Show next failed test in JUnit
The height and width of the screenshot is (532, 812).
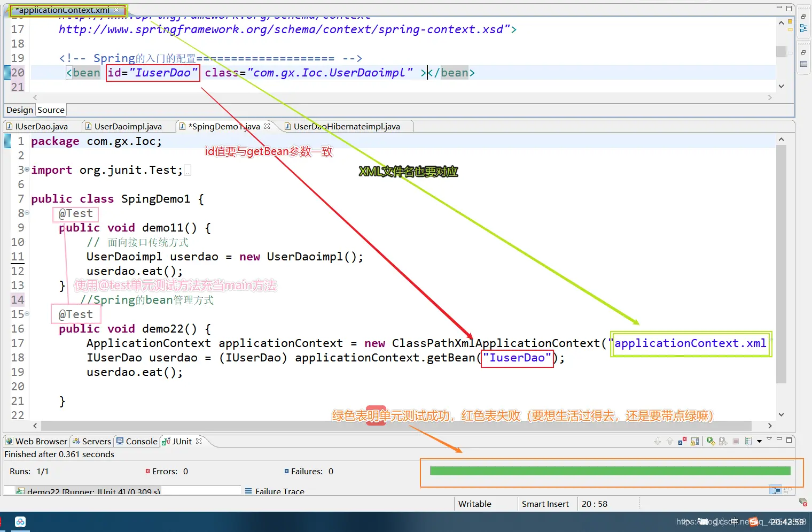click(658, 441)
